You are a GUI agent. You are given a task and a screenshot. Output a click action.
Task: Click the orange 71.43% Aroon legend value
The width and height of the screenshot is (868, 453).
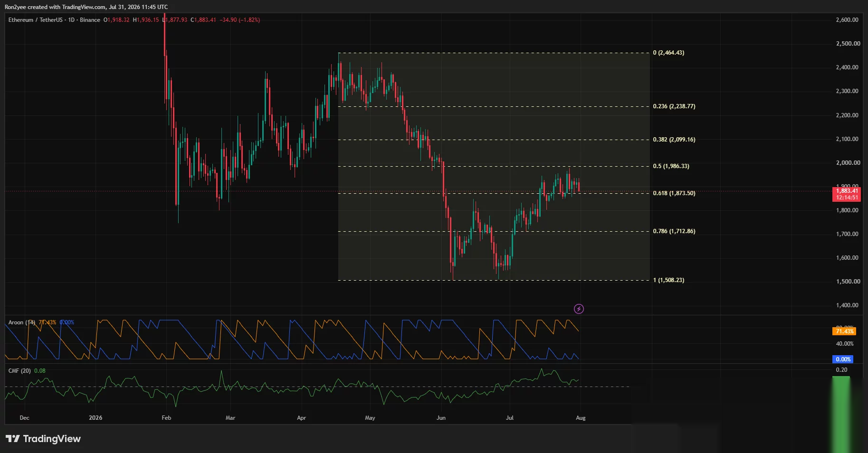click(x=48, y=322)
